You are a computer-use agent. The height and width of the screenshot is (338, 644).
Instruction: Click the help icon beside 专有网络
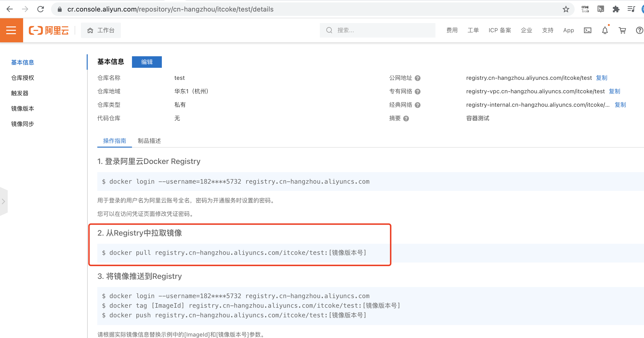[x=417, y=92]
